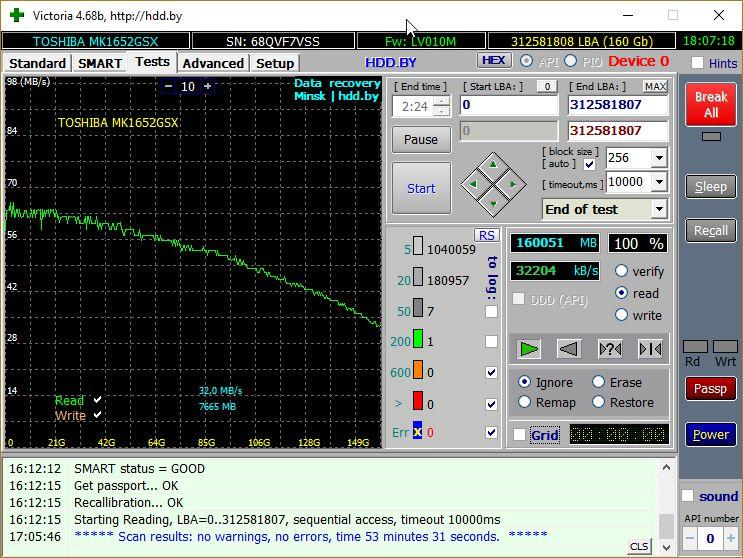Open the block size 256 dropdown
The width and height of the screenshot is (743, 558).
point(659,158)
